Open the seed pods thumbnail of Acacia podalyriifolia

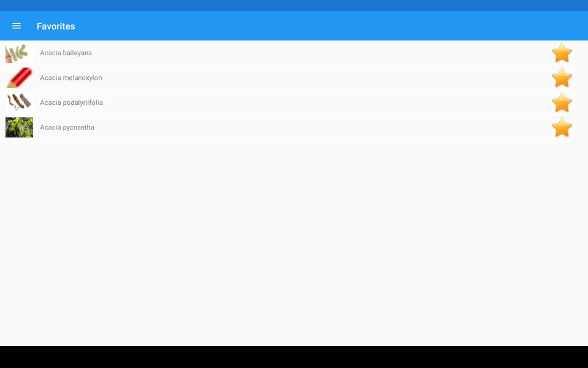click(x=19, y=102)
